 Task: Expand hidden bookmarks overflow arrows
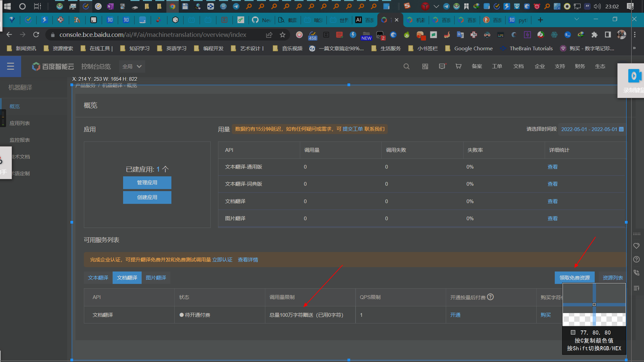point(634,48)
